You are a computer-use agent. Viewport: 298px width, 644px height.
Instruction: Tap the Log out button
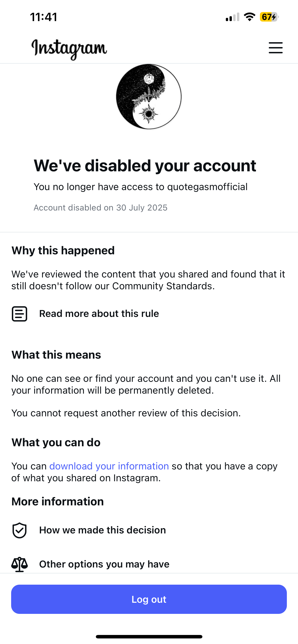point(149,599)
